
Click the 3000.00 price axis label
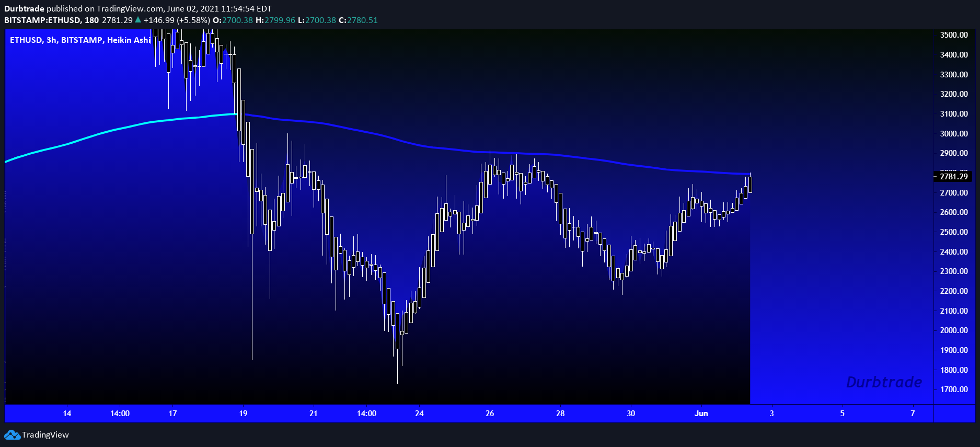(954, 133)
